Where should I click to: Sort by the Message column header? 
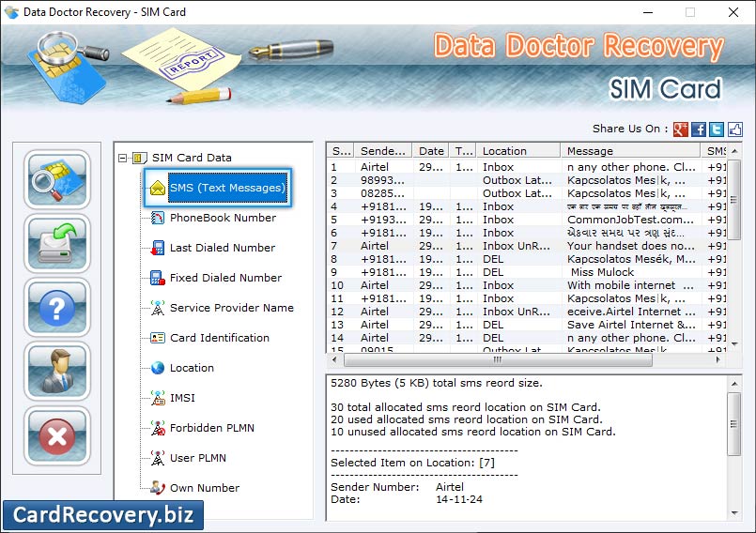[630, 151]
